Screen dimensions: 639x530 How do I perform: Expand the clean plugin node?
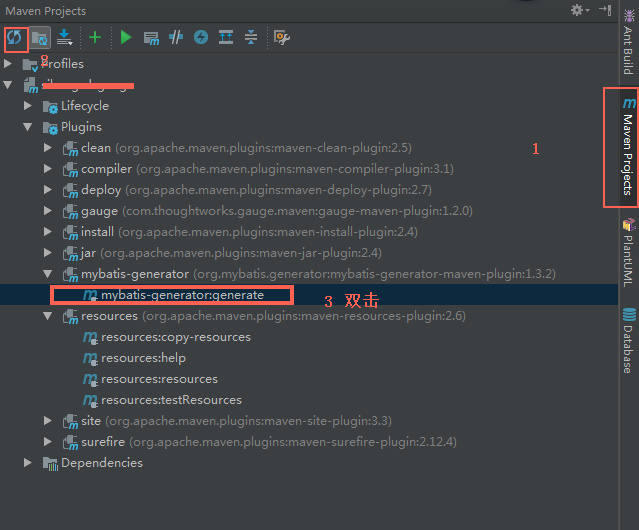tap(48, 148)
